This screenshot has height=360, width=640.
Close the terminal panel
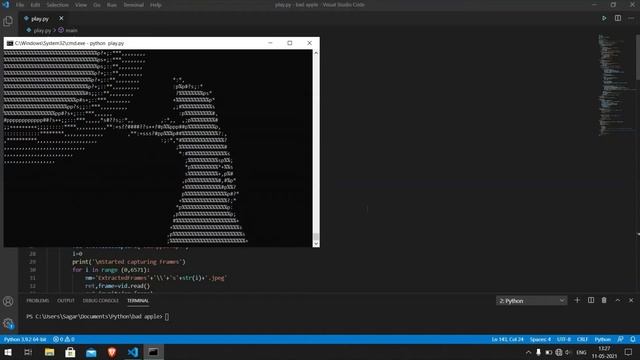(x=631, y=300)
